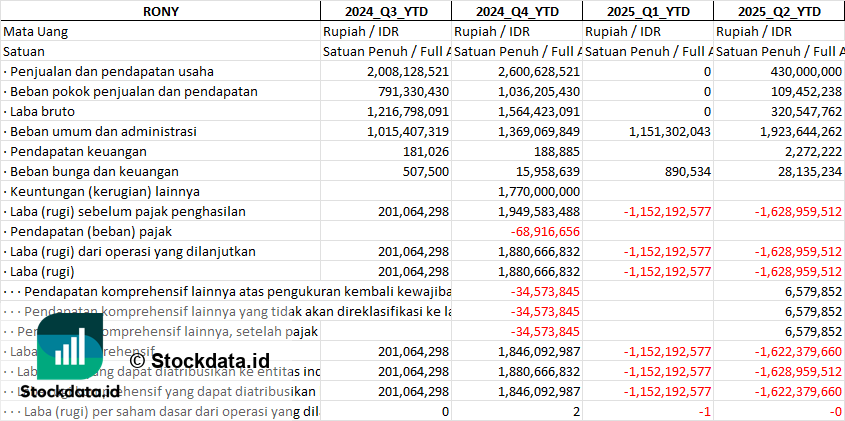Select cell value 791,330,430
Viewport: 845px width, 421px height.
point(415,92)
